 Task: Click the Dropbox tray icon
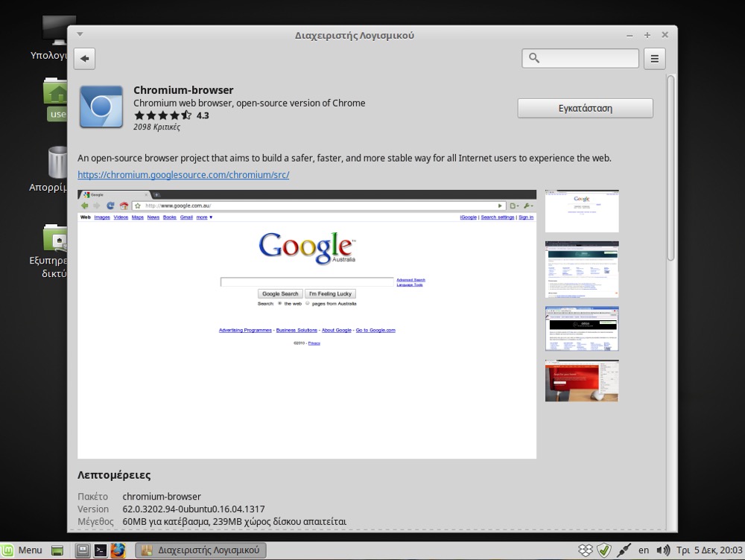click(x=586, y=550)
